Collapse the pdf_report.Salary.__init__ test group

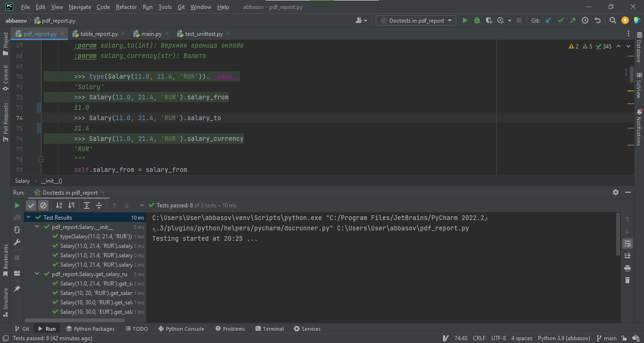(37, 227)
